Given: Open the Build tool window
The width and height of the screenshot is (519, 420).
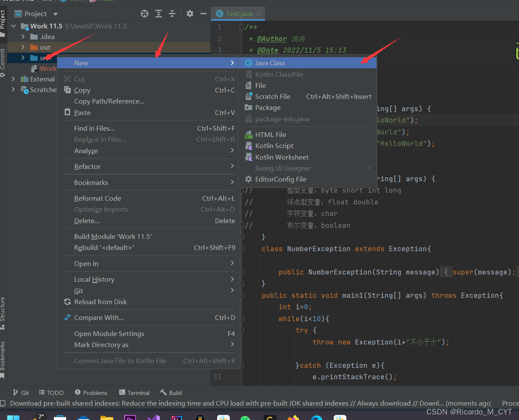Looking at the screenshot, I should pyautogui.click(x=171, y=393).
